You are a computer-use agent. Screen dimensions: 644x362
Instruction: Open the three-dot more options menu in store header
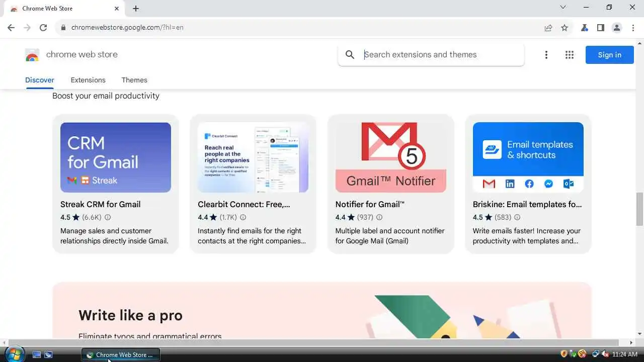coord(546,55)
